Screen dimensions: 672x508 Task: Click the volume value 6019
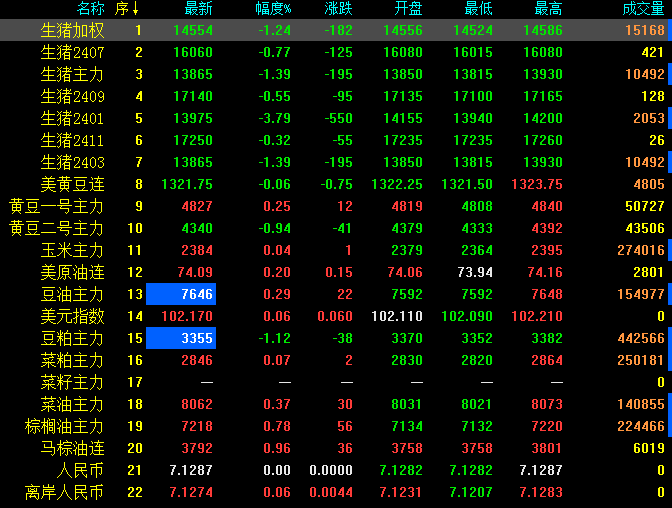click(649, 448)
